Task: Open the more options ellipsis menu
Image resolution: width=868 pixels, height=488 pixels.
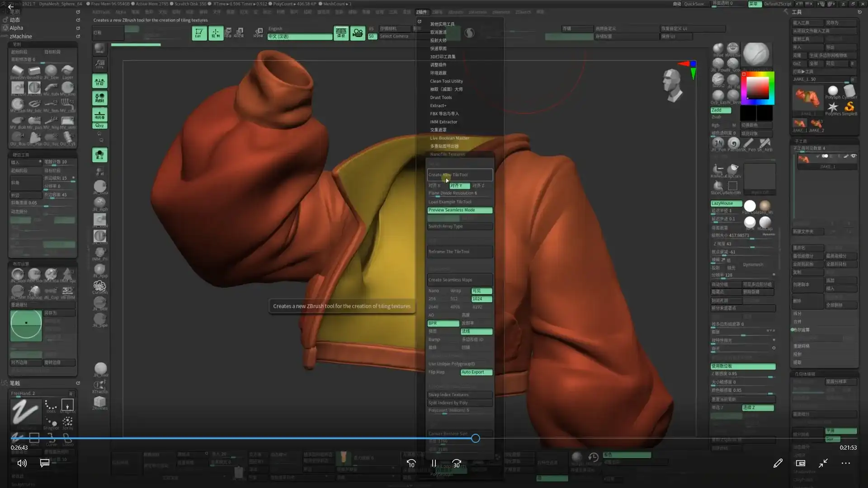Action: coord(845,463)
